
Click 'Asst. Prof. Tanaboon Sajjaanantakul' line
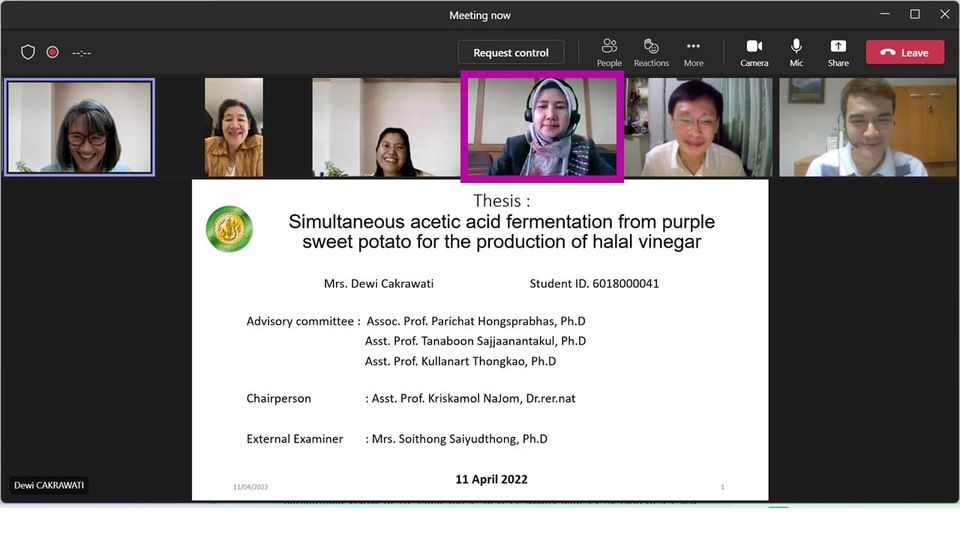(x=475, y=341)
